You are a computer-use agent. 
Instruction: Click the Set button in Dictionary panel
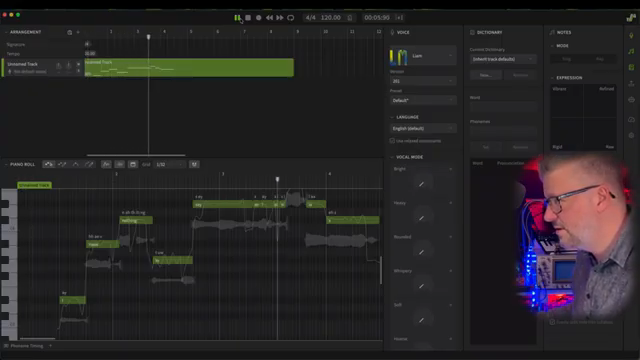pos(486,147)
